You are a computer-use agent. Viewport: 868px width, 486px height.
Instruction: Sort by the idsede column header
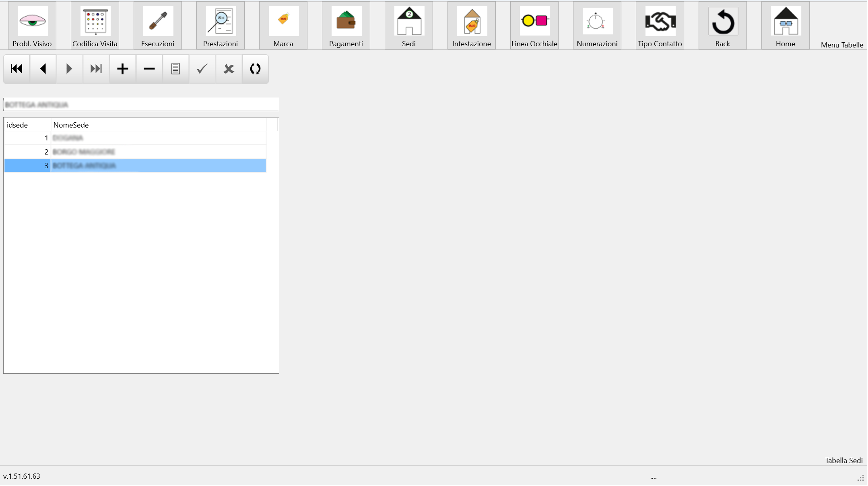click(27, 125)
